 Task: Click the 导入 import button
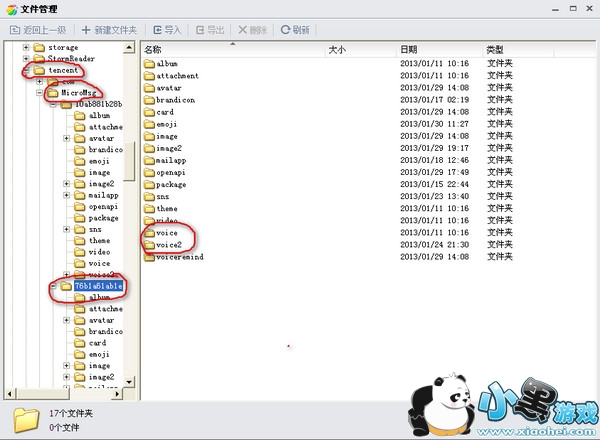pyautogui.click(x=167, y=30)
